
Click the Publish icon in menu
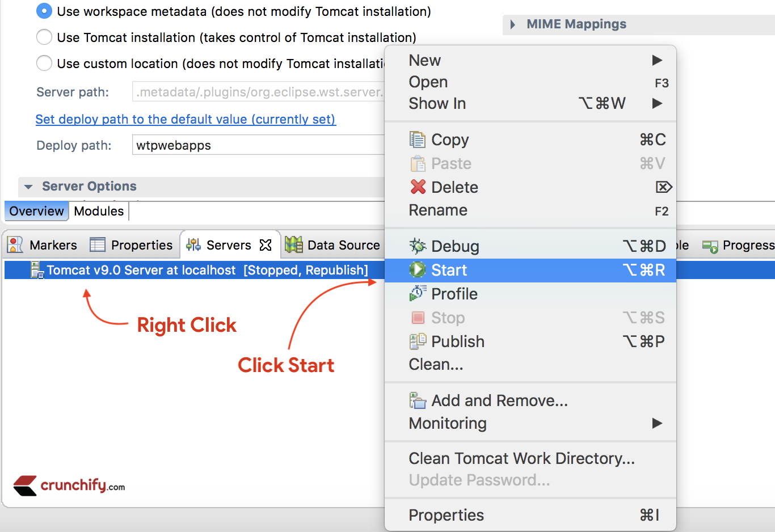coord(418,341)
